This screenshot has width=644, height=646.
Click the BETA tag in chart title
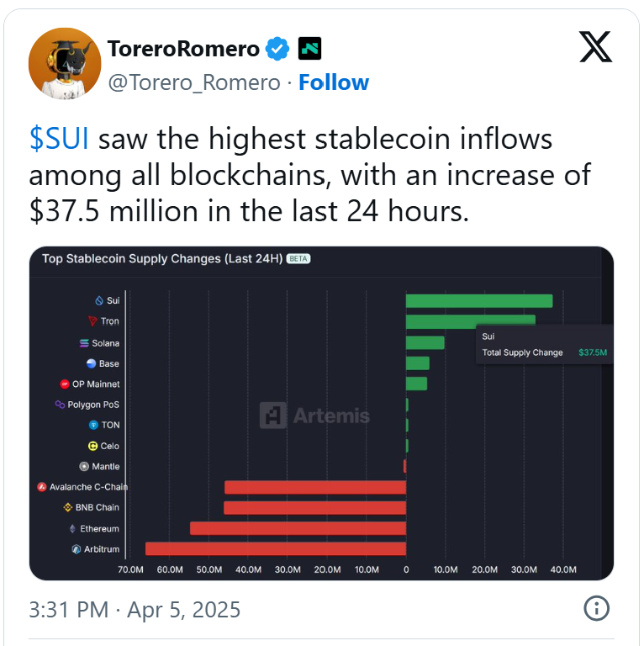click(298, 259)
